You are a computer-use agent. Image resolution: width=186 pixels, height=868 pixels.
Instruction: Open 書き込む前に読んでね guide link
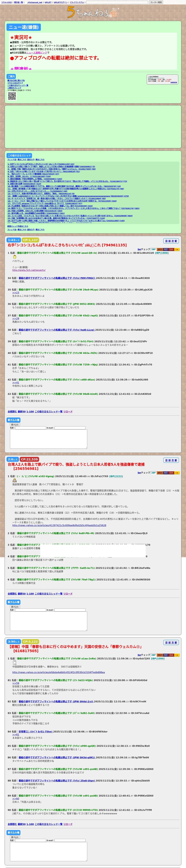click(x=16, y=81)
